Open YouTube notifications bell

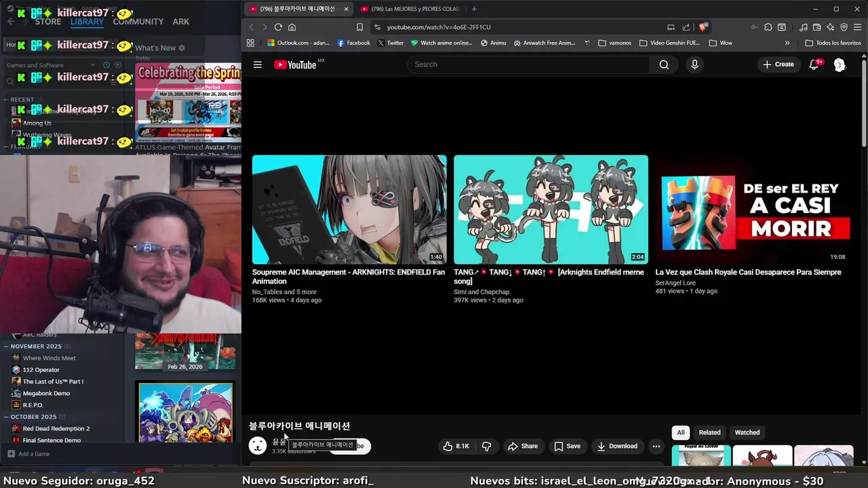[814, 64]
